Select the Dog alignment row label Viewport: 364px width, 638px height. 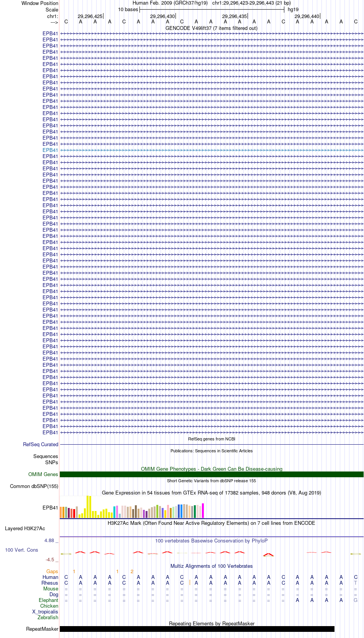54,594
